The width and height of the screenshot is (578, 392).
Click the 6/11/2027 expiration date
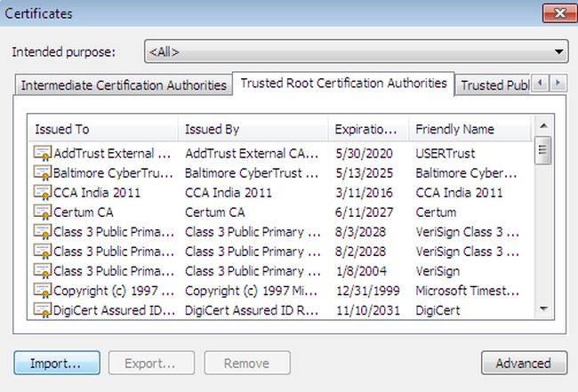click(365, 212)
